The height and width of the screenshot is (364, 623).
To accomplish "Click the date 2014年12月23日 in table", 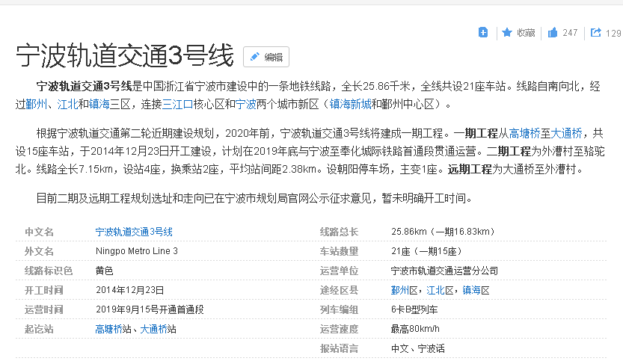I will [x=129, y=290].
